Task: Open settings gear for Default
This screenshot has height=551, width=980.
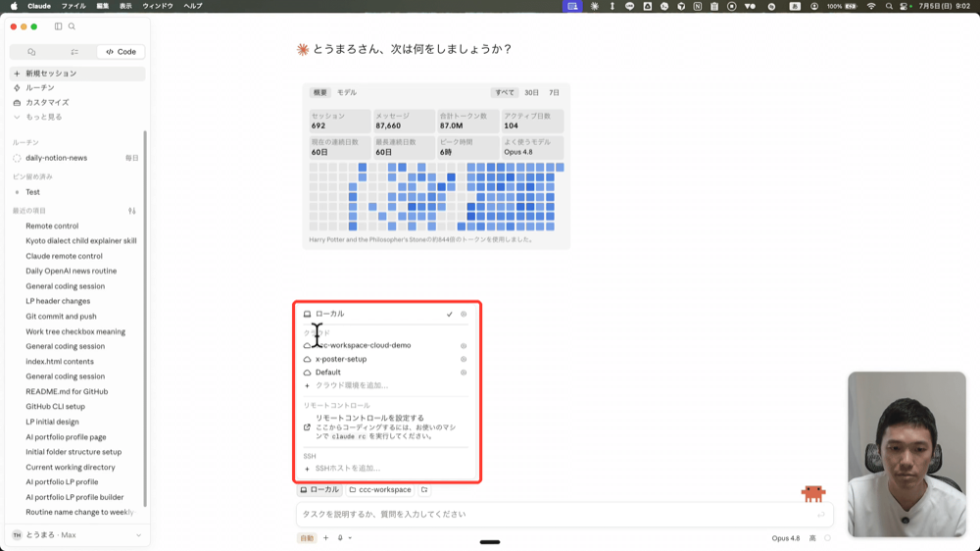Action: pyautogui.click(x=464, y=373)
